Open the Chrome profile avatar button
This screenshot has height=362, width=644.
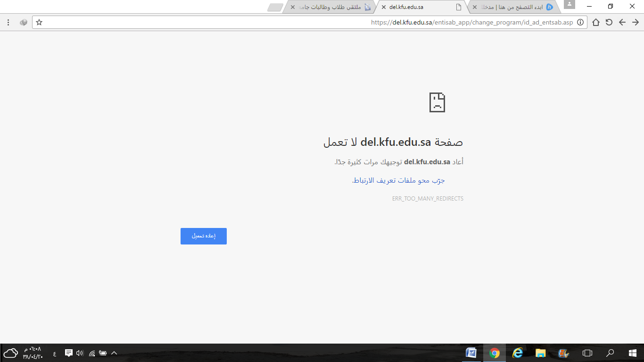(570, 5)
